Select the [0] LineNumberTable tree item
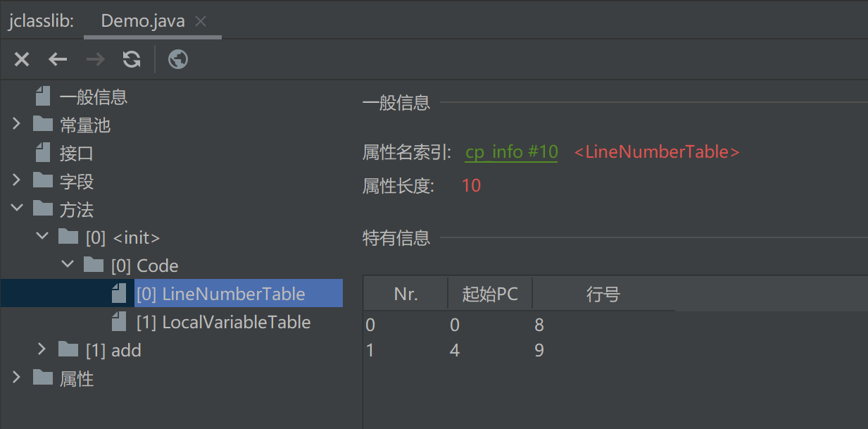The image size is (868, 429). 221,294
